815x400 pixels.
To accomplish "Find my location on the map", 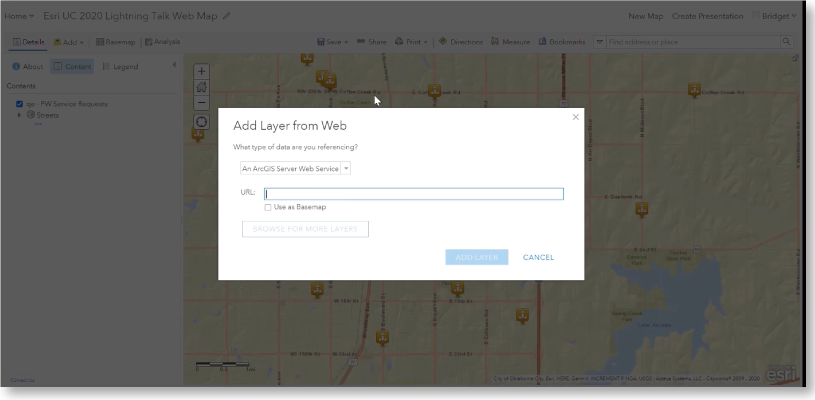I will coord(202,122).
